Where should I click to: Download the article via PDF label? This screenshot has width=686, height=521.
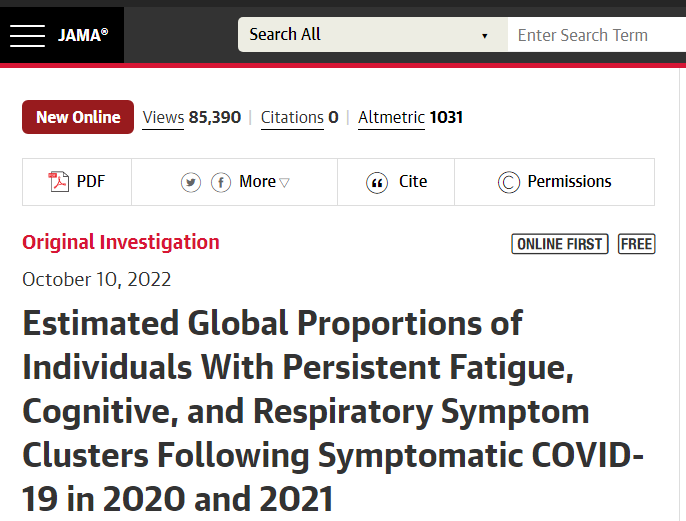tap(91, 182)
